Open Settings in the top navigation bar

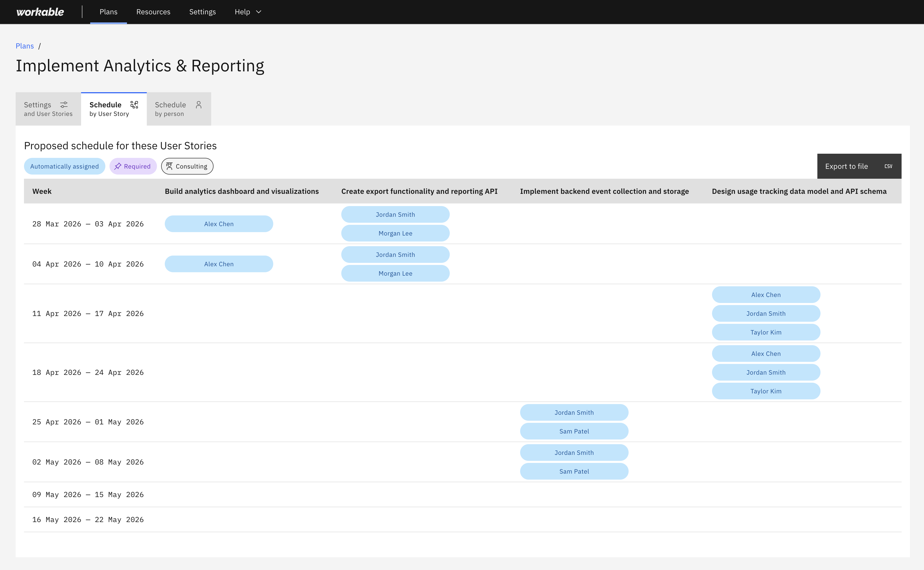click(x=203, y=12)
